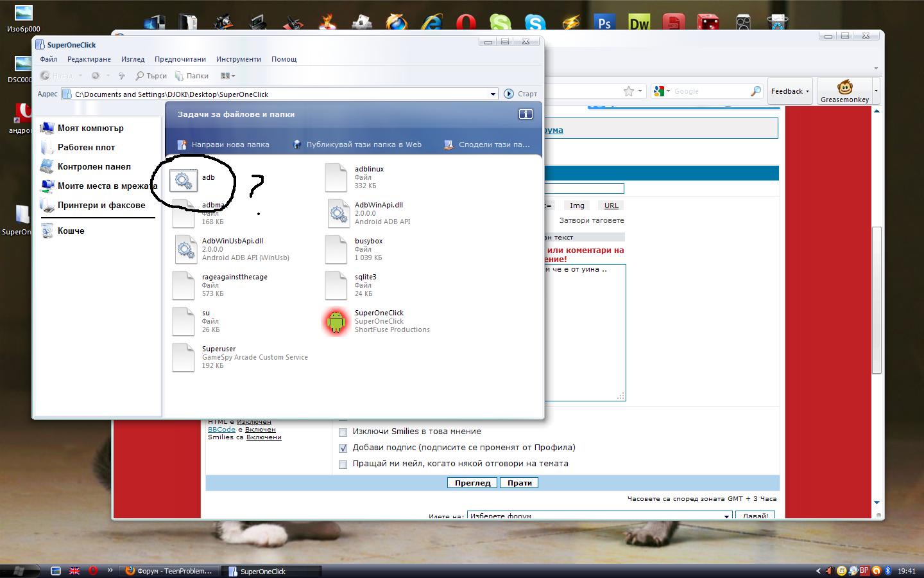Expand the Back button history dropdown
This screenshot has height=578, width=924.
[x=80, y=76]
